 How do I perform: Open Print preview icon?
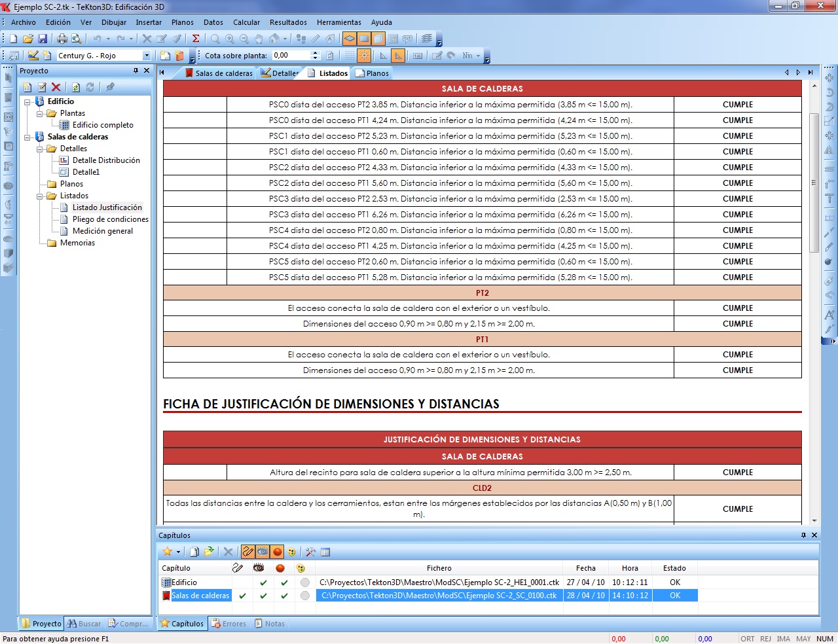click(77, 39)
